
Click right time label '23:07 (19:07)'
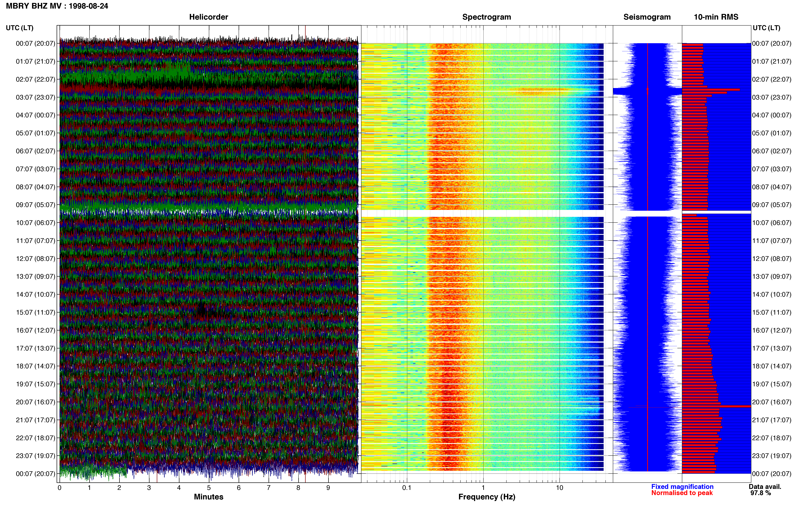[x=772, y=456]
